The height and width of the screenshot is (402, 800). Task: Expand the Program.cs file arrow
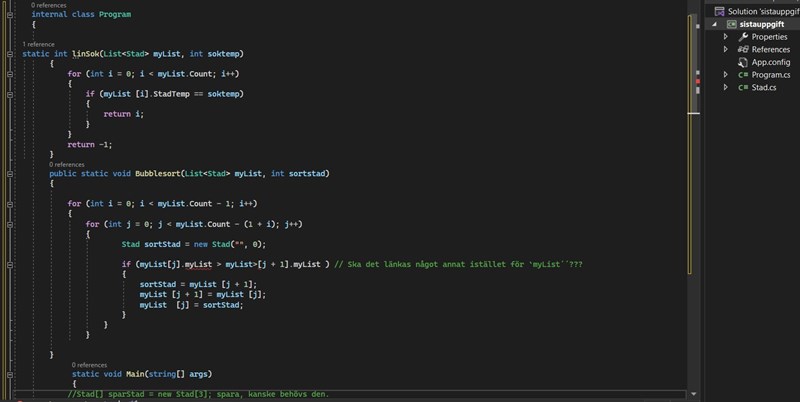point(727,75)
